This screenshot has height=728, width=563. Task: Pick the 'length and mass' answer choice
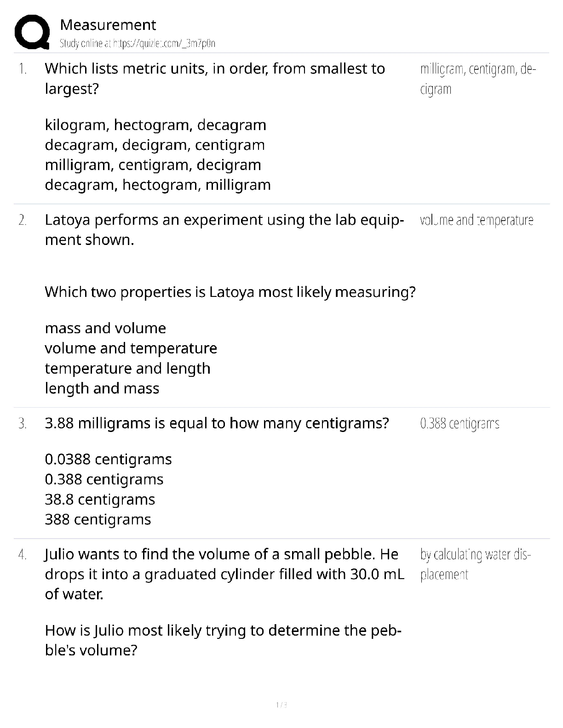pos(102,388)
